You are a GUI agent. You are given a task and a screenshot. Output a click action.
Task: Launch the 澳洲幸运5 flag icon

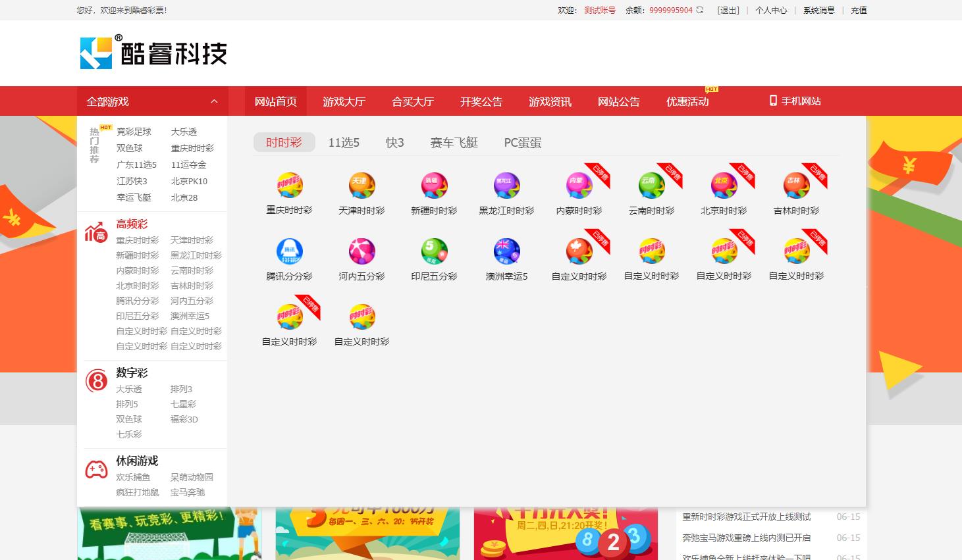click(x=506, y=251)
